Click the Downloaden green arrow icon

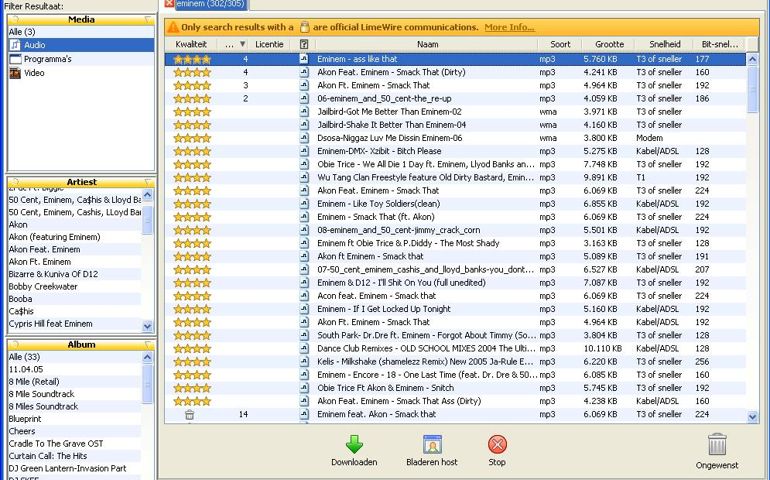(354, 444)
